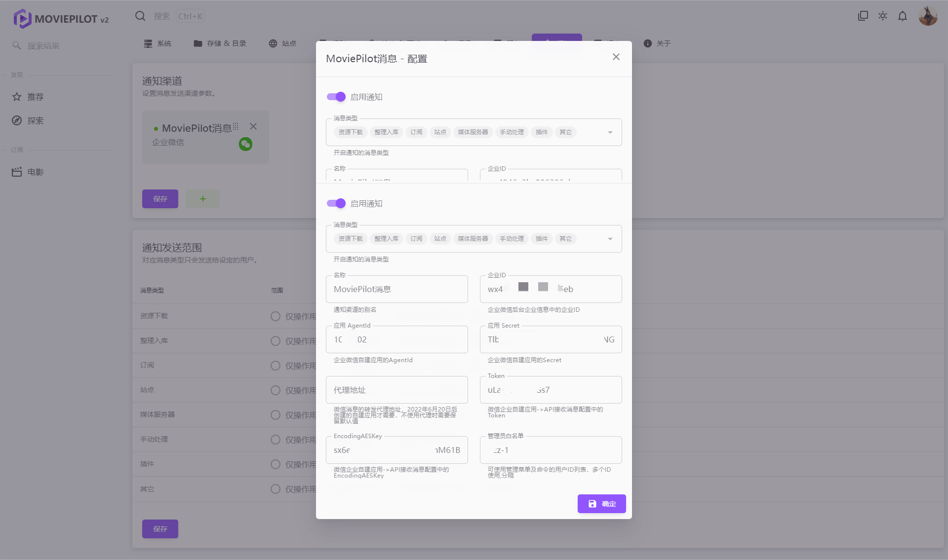Open the user avatar menu
The image size is (948, 560).
click(x=928, y=16)
